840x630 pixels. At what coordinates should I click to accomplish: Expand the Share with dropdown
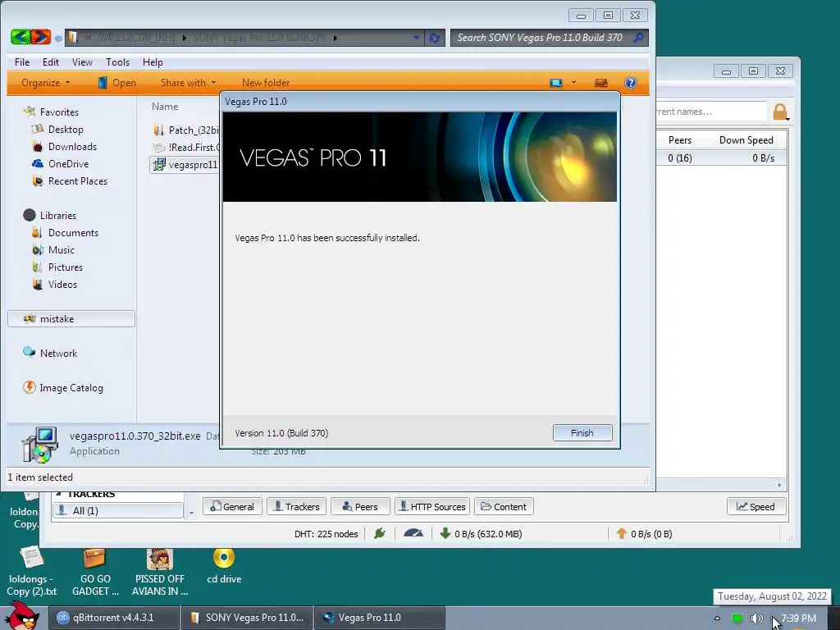[188, 83]
